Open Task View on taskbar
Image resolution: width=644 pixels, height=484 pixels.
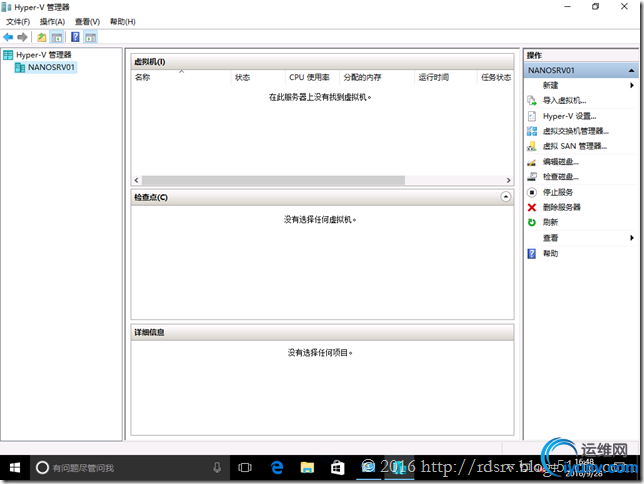[245, 468]
